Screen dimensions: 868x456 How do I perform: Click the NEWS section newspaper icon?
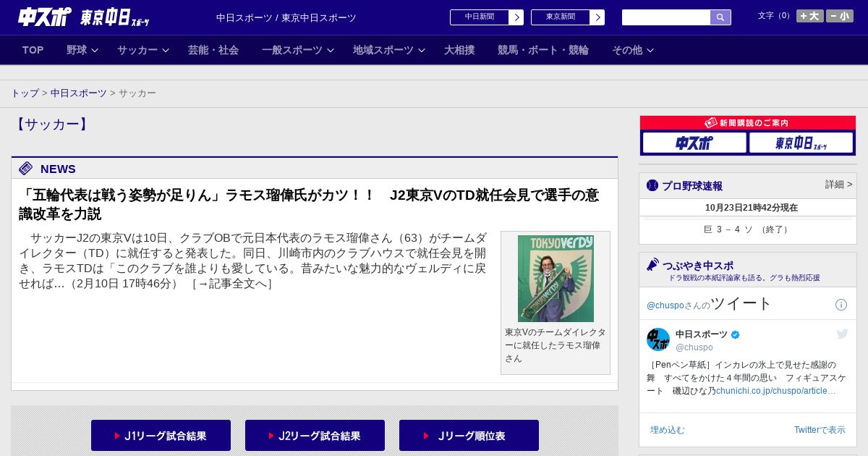tap(26, 169)
